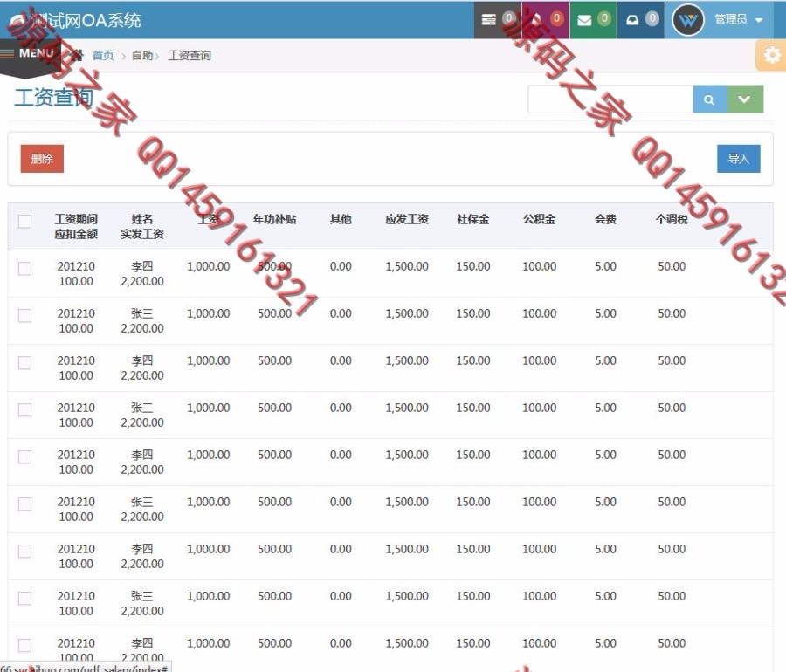
Task: Click the home breadcrumb house icon
Action: (77, 55)
